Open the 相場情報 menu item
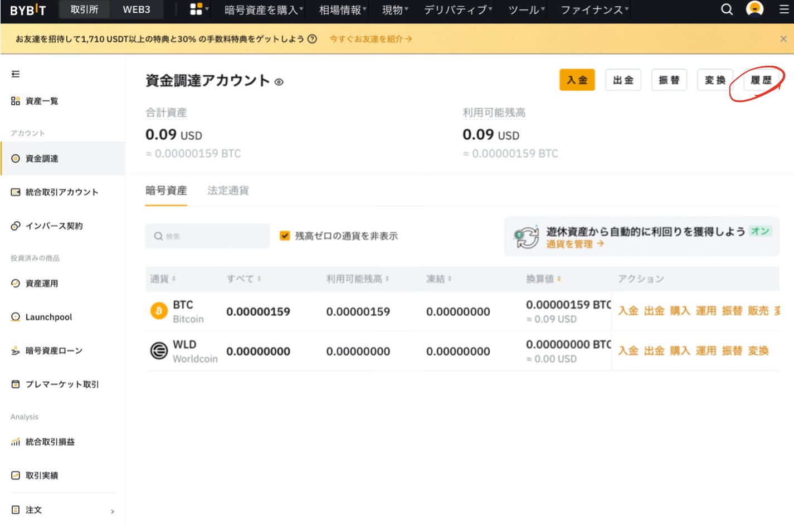Image resolution: width=794 pixels, height=532 pixels. [339, 9]
